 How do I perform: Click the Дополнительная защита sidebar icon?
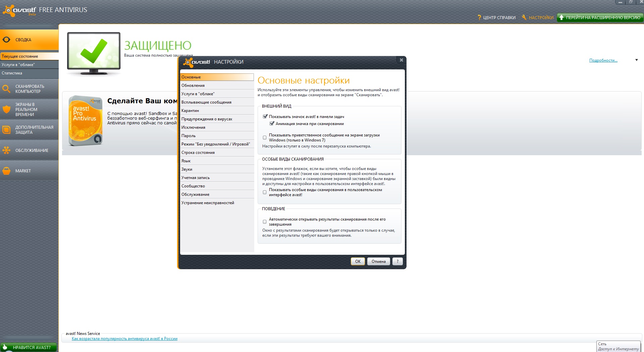[6, 130]
